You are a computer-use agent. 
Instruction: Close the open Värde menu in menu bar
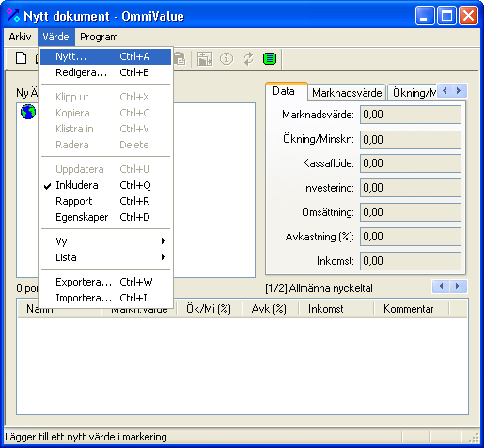(56, 37)
